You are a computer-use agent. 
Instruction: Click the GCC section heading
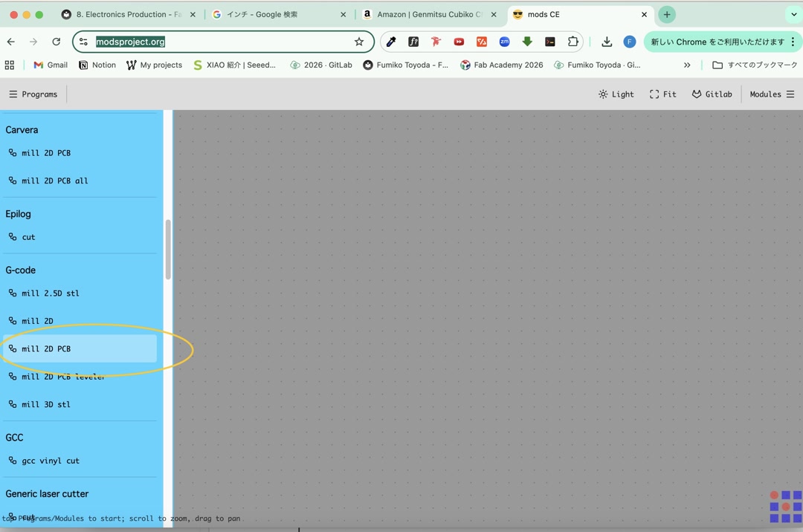point(14,438)
